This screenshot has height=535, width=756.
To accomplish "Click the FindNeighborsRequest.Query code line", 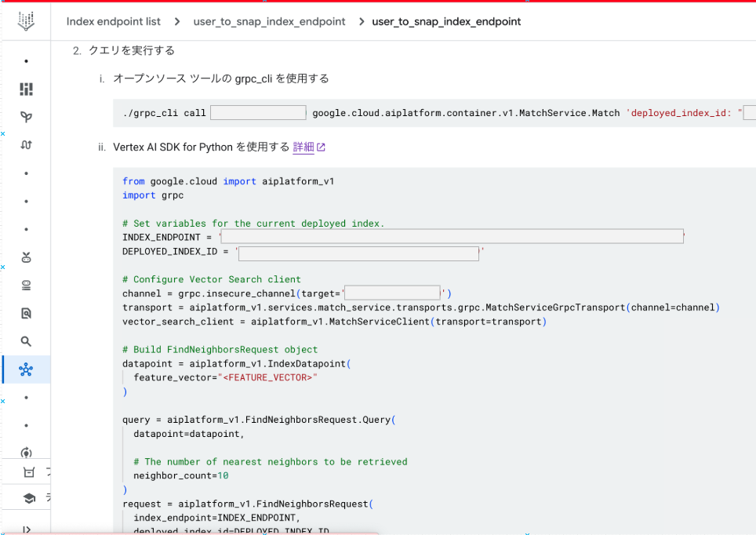I will click(259, 420).
